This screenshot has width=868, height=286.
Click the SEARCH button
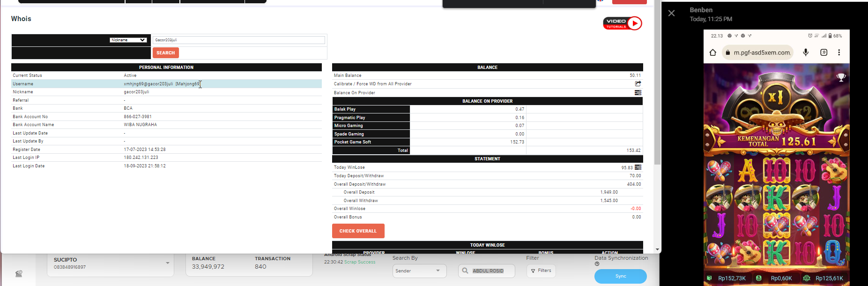166,53
